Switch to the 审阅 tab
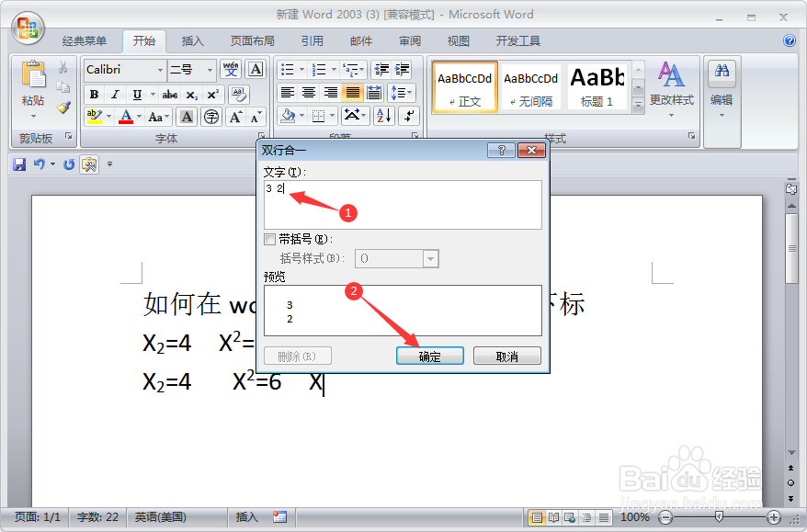The height and width of the screenshot is (532, 807). pyautogui.click(x=410, y=41)
